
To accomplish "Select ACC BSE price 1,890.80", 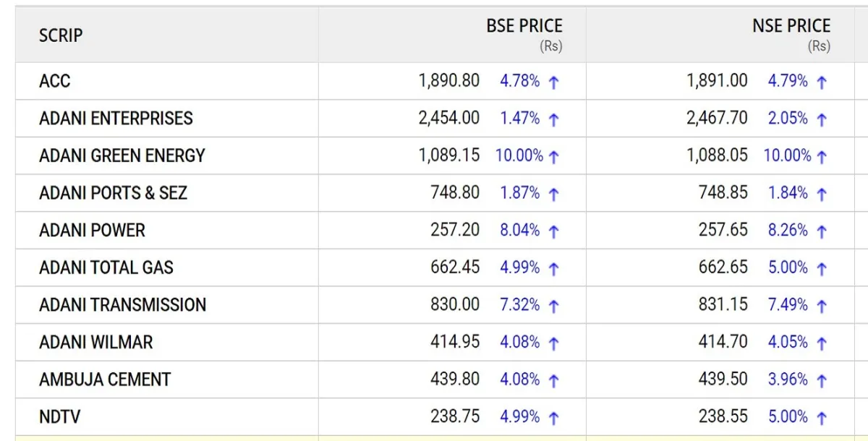I will (449, 81).
